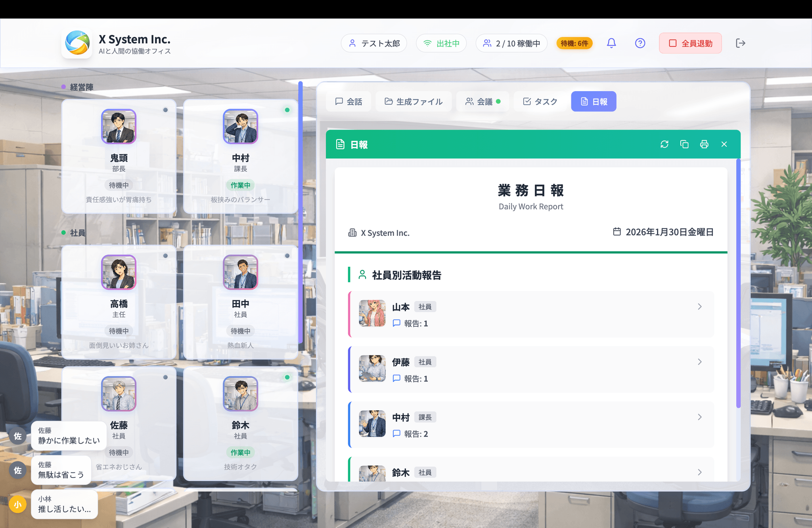Screen dimensions: 812x528
Task: Open the help question mark icon
Action: tap(640, 43)
